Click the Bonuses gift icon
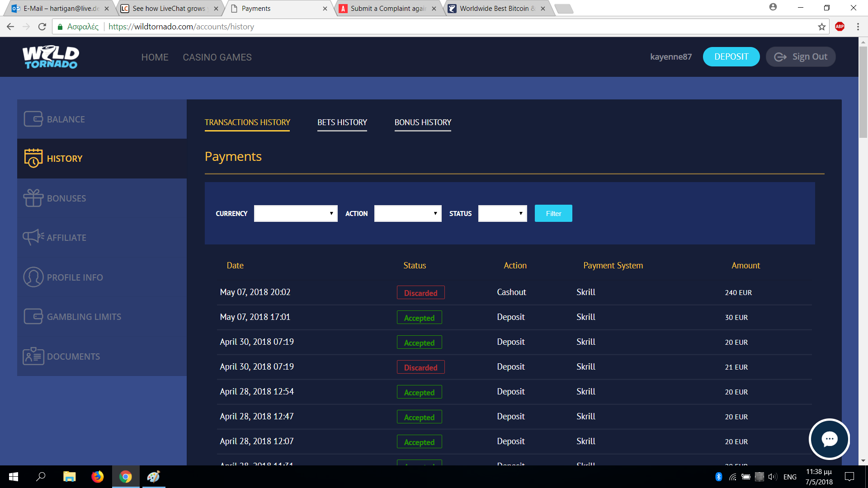Image resolution: width=868 pixels, height=488 pixels. (33, 198)
